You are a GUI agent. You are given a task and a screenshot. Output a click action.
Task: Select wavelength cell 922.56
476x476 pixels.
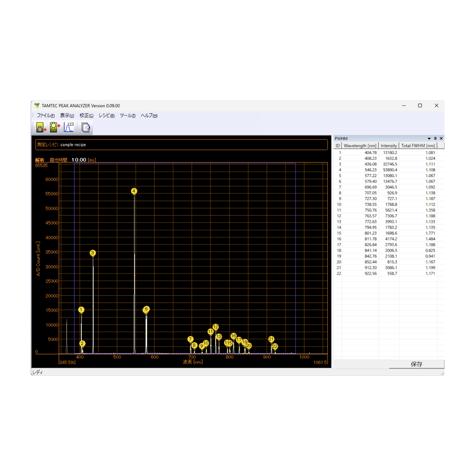[x=370, y=273]
